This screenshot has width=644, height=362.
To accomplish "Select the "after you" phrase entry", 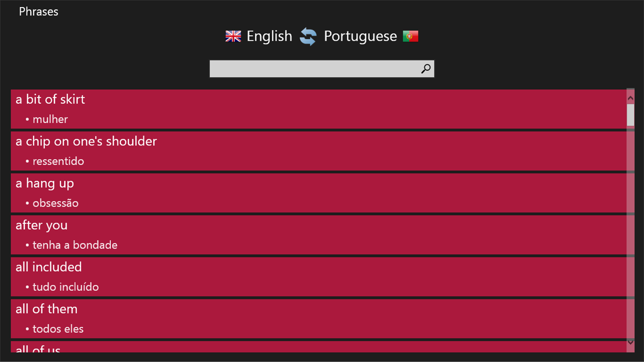I will (42, 225).
